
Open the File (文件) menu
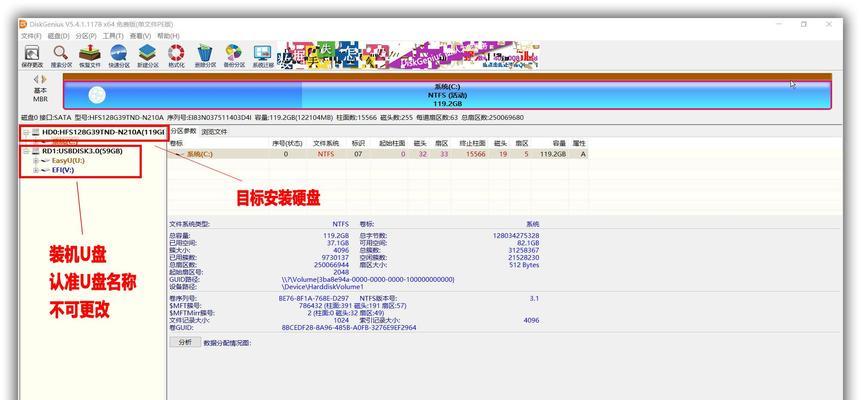coord(31,36)
